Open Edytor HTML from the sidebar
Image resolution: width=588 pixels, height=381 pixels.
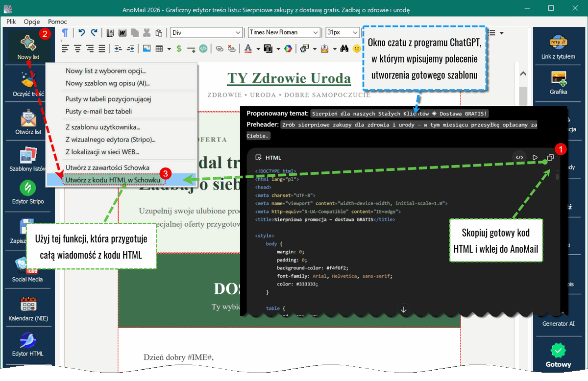pyautogui.click(x=28, y=345)
